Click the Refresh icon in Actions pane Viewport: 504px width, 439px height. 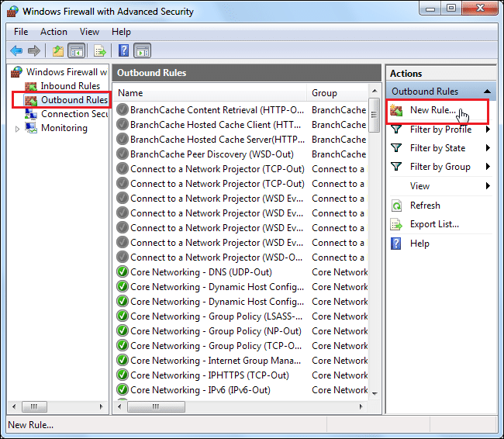tap(396, 206)
